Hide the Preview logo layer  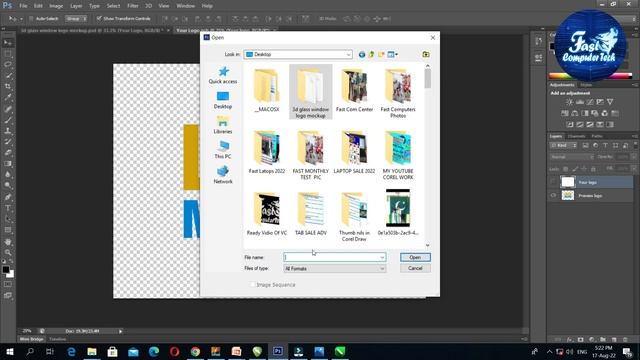click(553, 196)
